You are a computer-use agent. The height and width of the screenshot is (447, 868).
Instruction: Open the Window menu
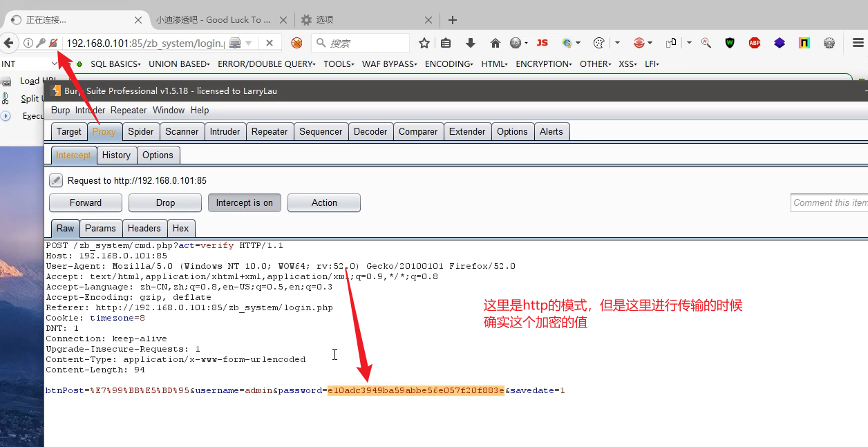point(169,110)
